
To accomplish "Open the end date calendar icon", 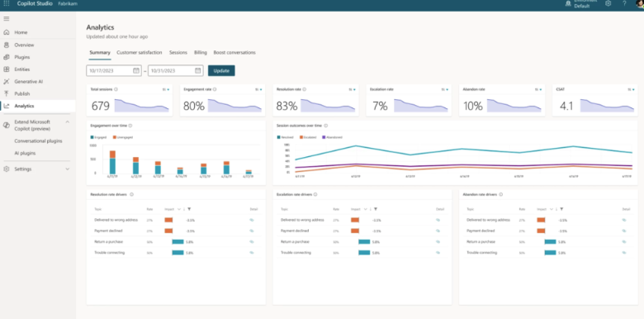I will point(198,71).
